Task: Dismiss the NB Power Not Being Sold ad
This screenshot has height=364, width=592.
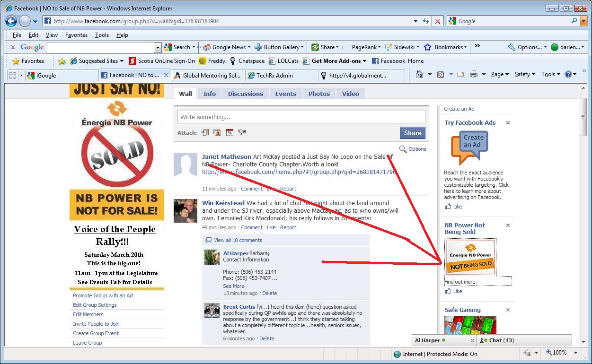Action: [x=508, y=225]
